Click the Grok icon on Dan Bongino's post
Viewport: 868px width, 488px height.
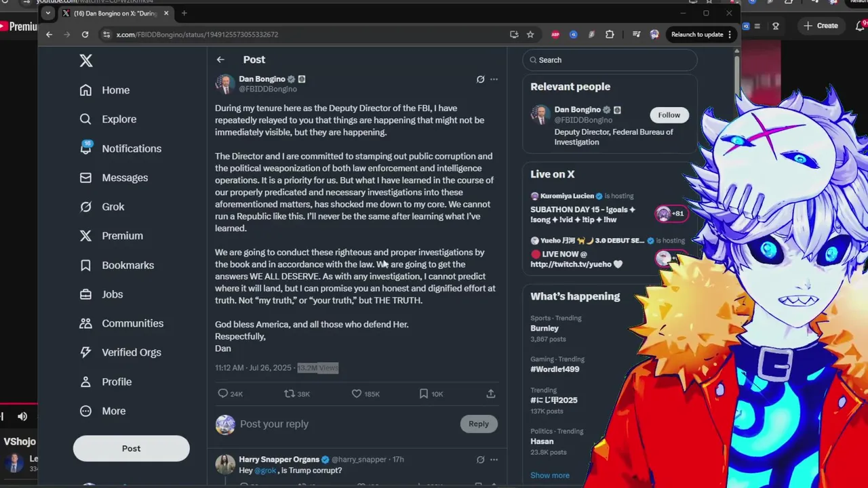[x=480, y=79]
